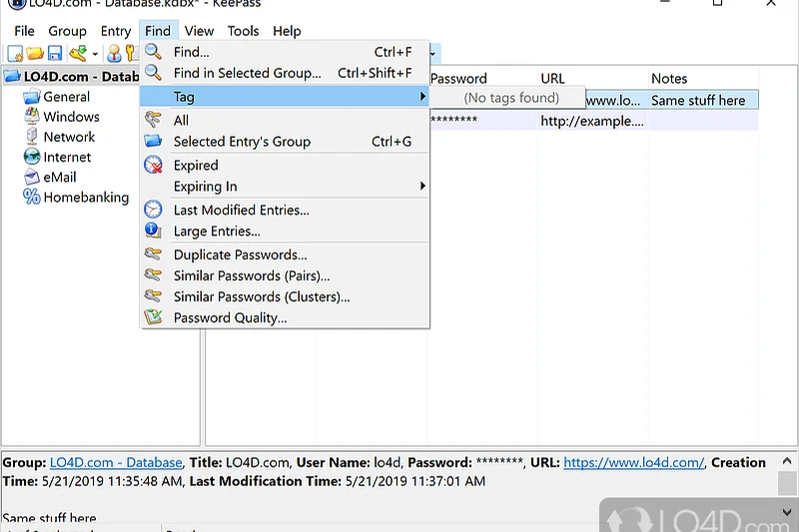Image resolution: width=799 pixels, height=532 pixels.
Task: Click the General group folder icon
Action: click(32, 96)
